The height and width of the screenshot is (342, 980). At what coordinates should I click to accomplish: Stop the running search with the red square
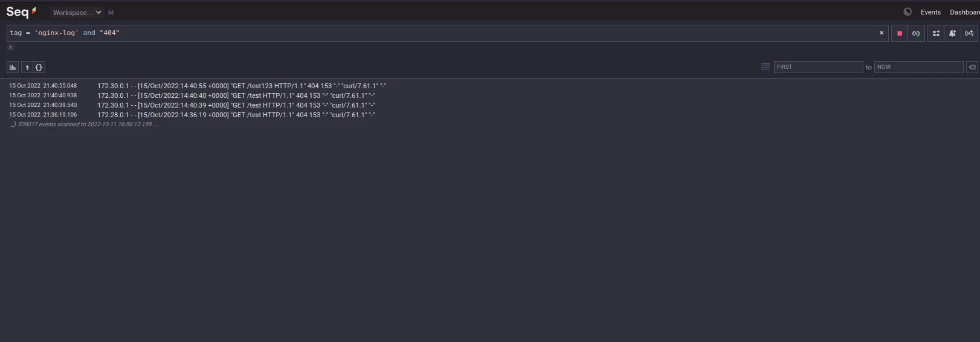(899, 33)
